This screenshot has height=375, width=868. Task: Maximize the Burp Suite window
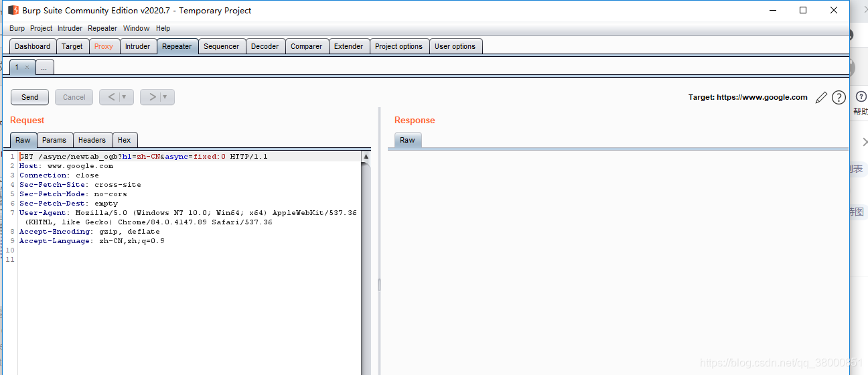point(803,10)
